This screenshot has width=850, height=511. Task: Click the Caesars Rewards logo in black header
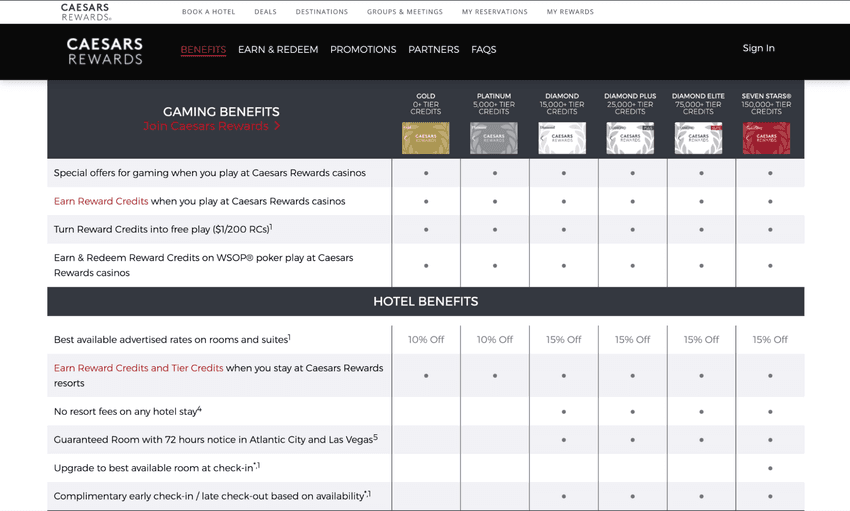pos(105,51)
